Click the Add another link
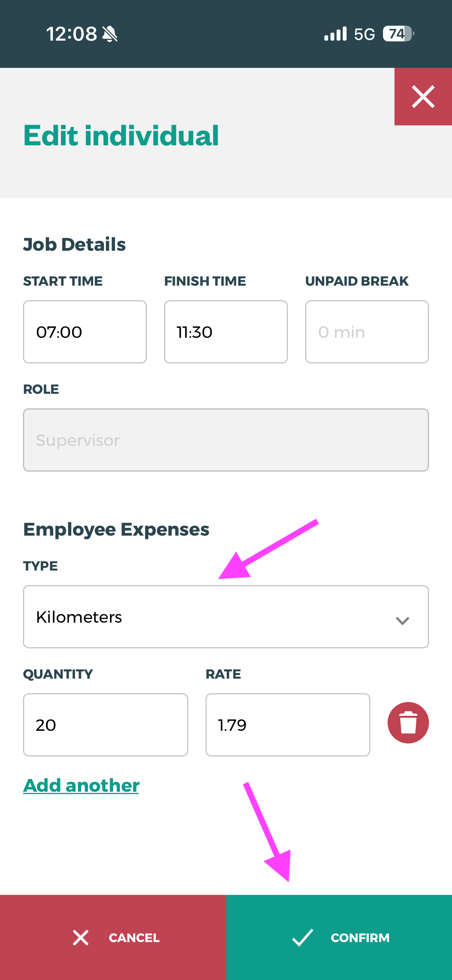452x980 pixels. (x=81, y=786)
